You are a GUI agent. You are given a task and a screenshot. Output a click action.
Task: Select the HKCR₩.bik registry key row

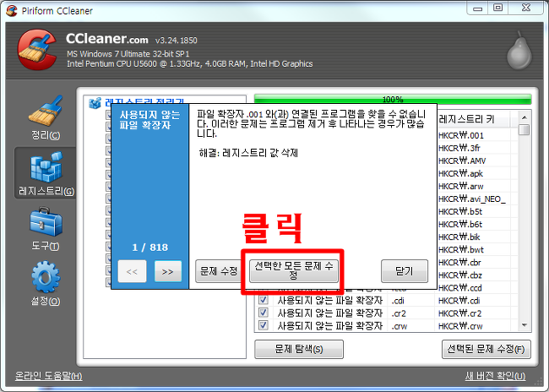point(459,237)
